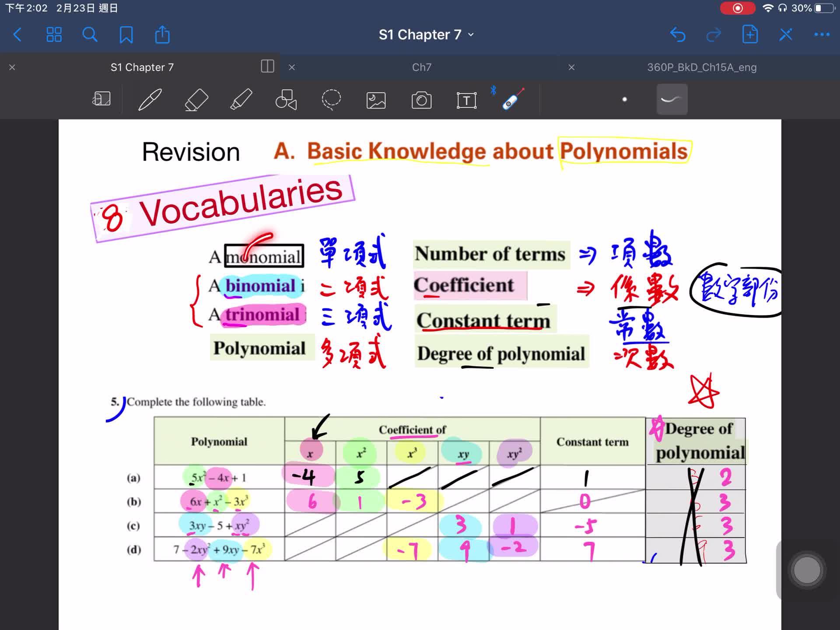Select the Pen tool
The width and height of the screenshot is (840, 630).
pos(150,100)
